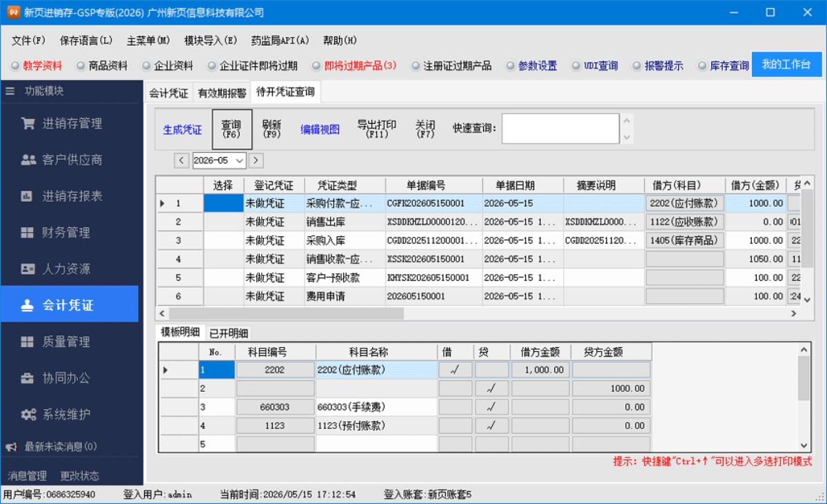Toggle 贷 checkmark for 1123(预付账款) row
Image resolution: width=827 pixels, height=504 pixels.
pos(491,426)
